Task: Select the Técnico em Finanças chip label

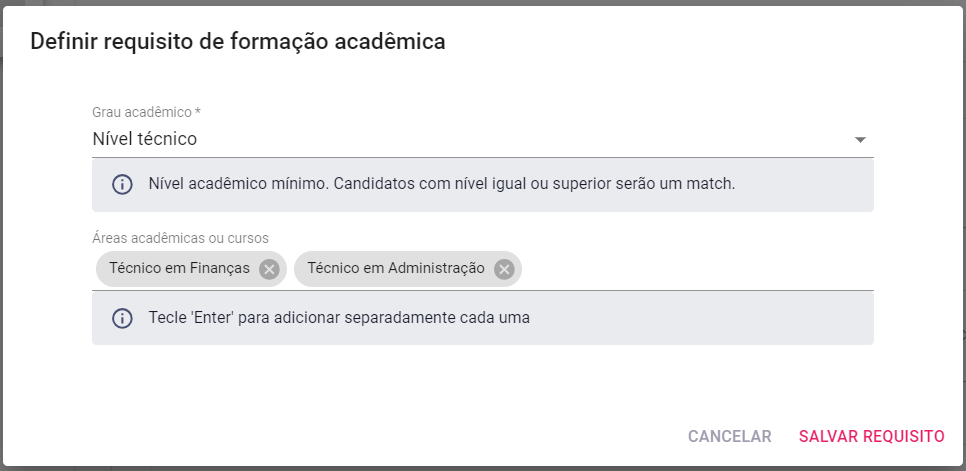Action: pyautogui.click(x=179, y=268)
